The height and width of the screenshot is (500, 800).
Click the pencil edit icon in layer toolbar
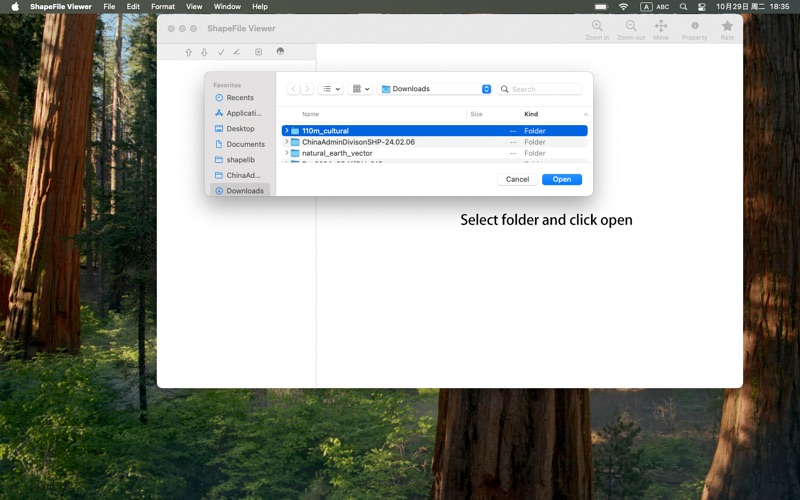point(237,52)
